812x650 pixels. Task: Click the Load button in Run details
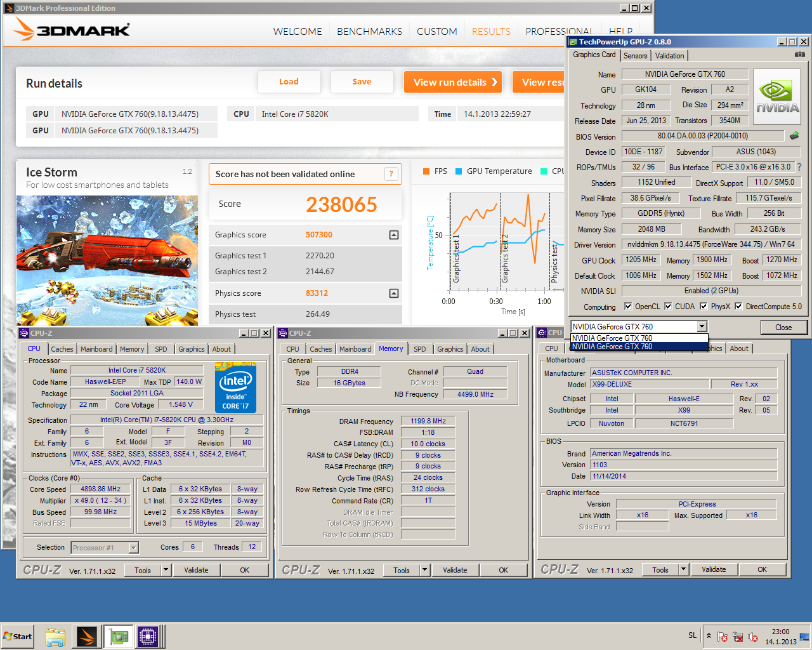(289, 82)
